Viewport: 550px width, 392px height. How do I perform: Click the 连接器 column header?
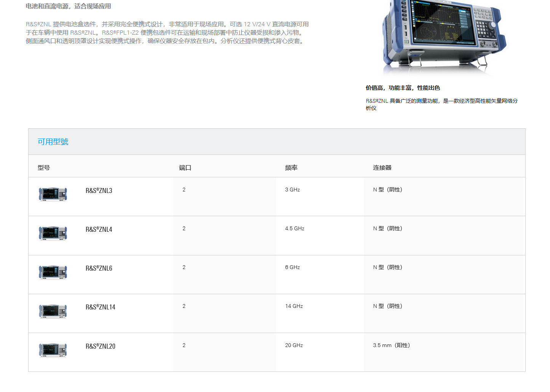[382, 168]
